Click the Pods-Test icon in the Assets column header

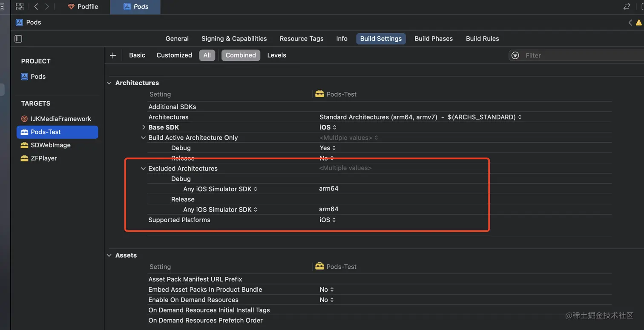[319, 266]
